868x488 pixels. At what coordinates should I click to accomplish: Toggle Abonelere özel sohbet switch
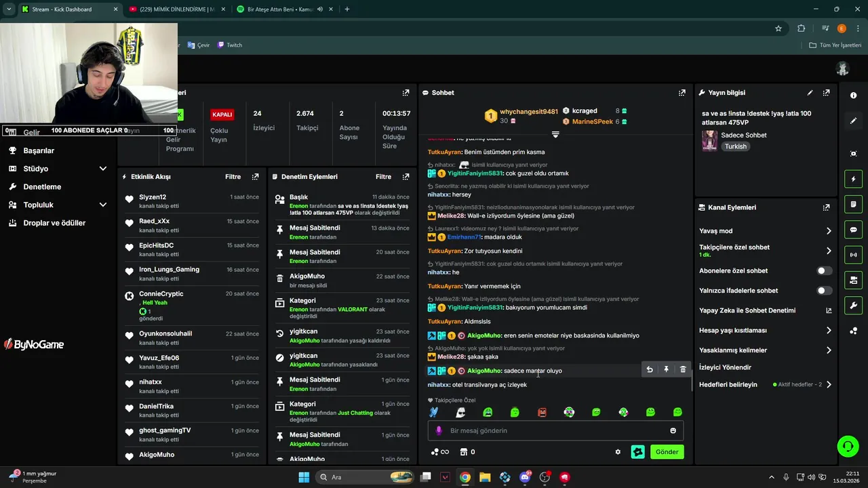click(x=824, y=270)
